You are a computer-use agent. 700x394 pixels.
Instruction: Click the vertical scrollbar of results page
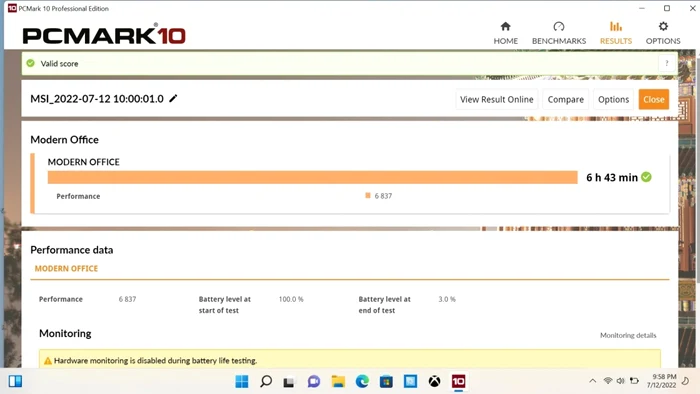coord(697,170)
